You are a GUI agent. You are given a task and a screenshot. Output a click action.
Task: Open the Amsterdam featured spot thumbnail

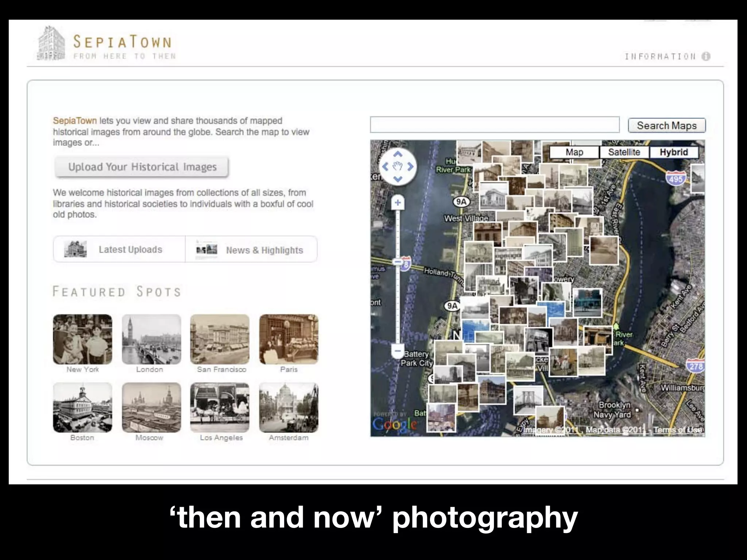point(289,408)
